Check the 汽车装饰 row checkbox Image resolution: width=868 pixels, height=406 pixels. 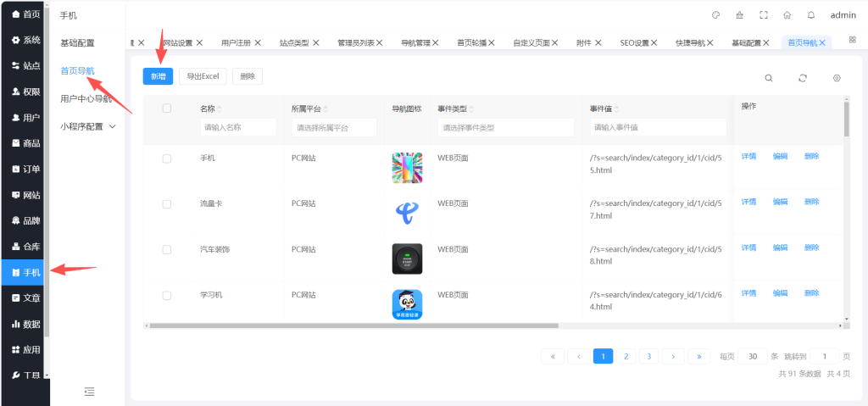(167, 249)
